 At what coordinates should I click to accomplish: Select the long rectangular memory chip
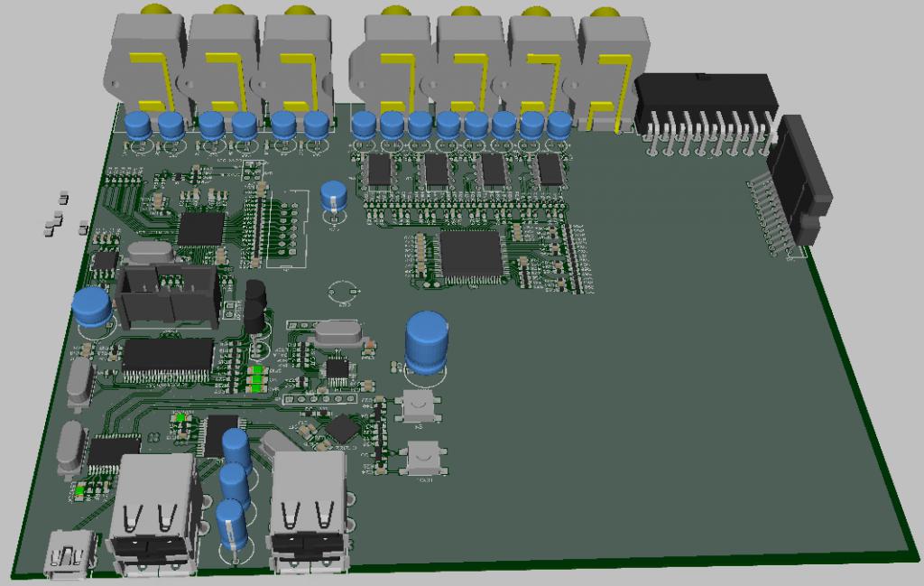pyautogui.click(x=168, y=355)
